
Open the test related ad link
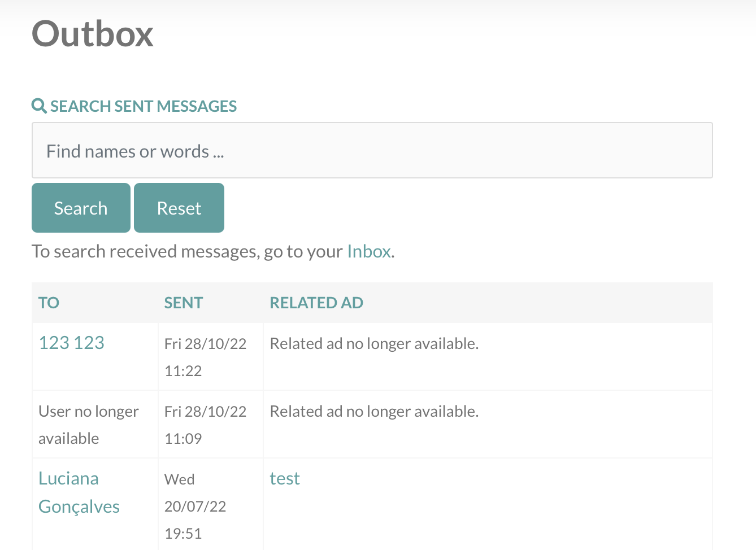pyautogui.click(x=285, y=478)
